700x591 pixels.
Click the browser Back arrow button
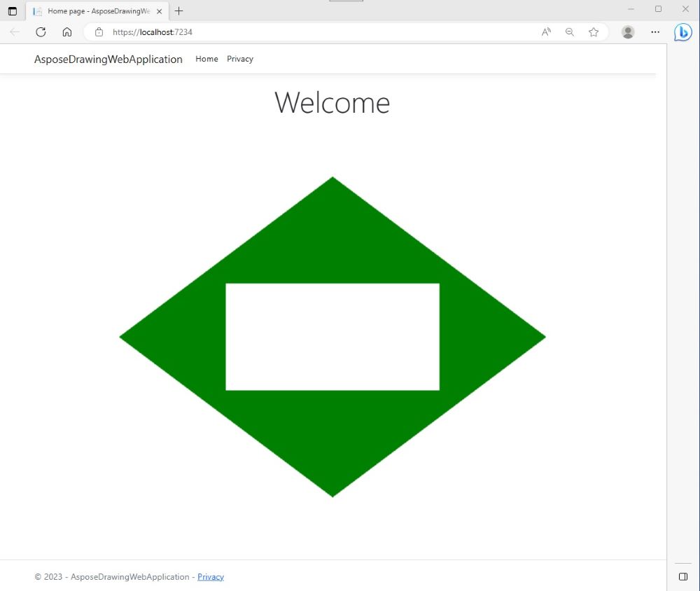(x=15, y=32)
